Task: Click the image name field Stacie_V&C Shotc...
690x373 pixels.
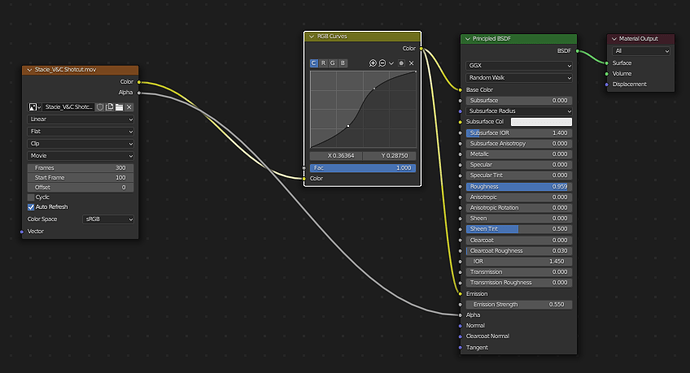Action: tap(68, 107)
